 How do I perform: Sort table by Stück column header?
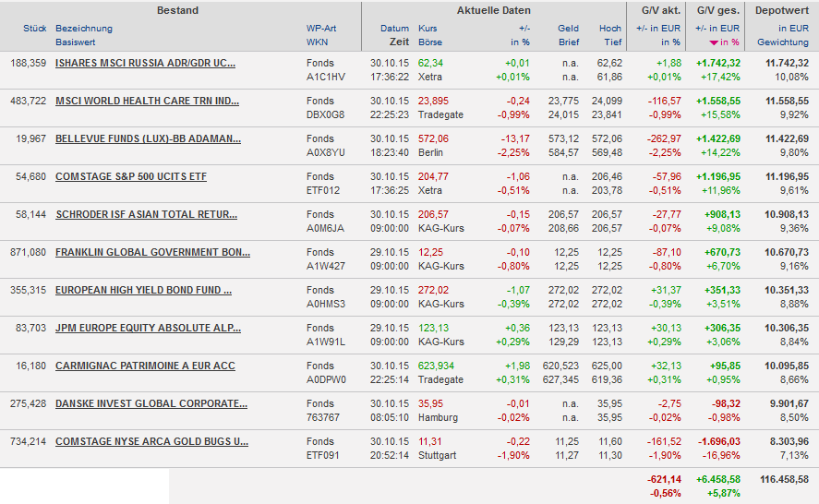[35, 29]
